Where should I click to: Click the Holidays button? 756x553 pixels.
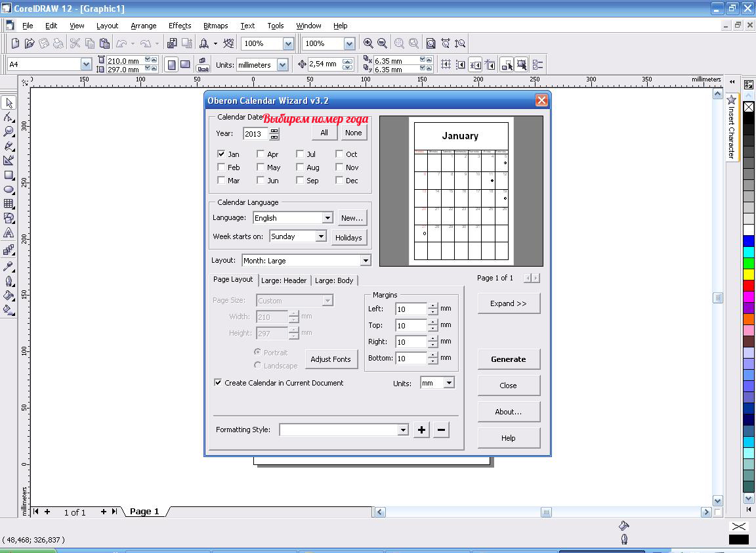click(x=348, y=237)
